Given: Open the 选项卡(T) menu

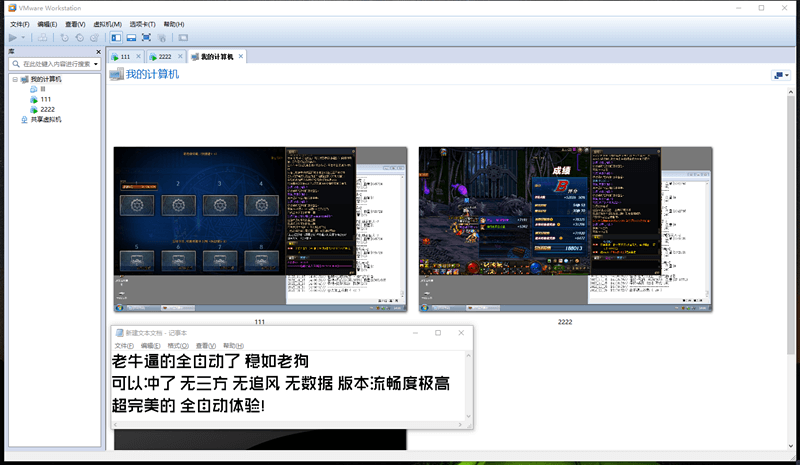Looking at the screenshot, I should coord(142,24).
